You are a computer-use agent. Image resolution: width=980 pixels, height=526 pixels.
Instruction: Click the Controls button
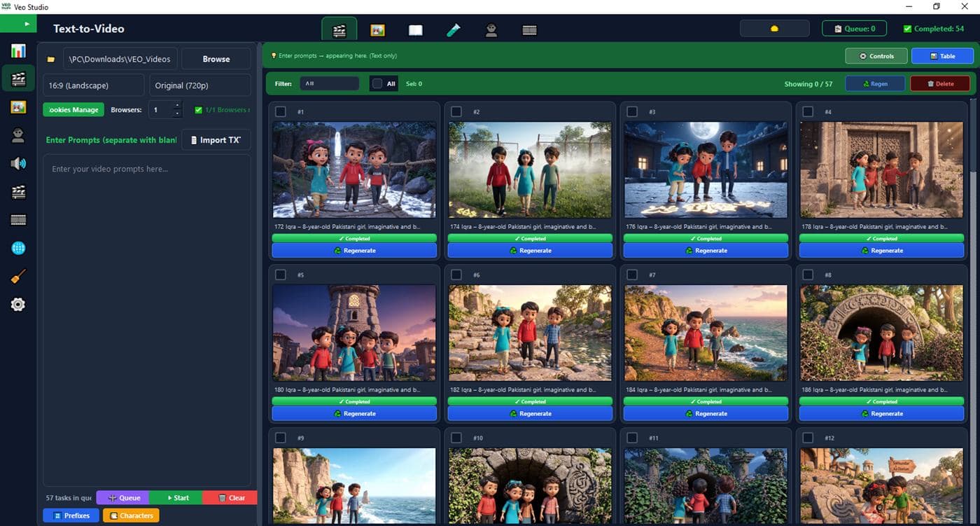coord(876,56)
